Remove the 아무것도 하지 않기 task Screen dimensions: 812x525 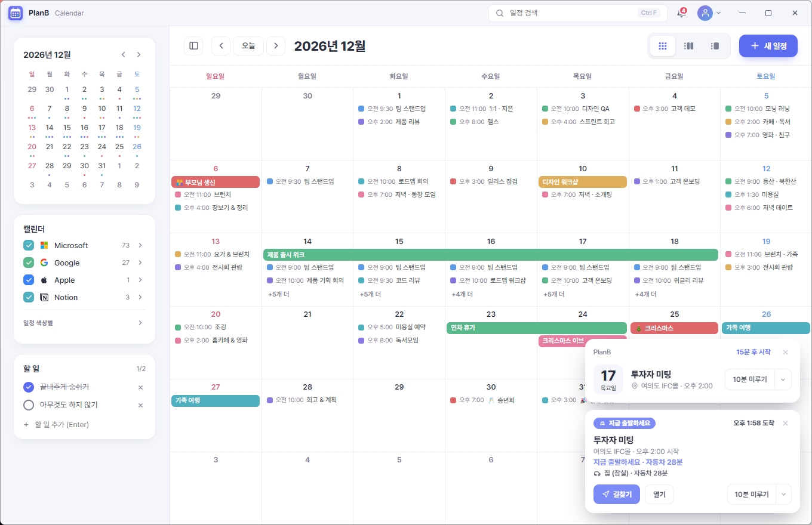pos(141,405)
